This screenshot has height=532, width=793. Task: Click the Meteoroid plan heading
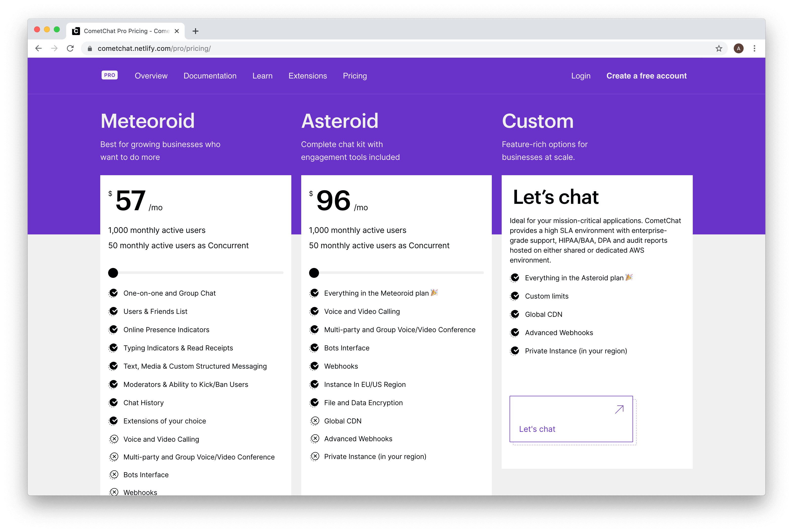pos(147,121)
